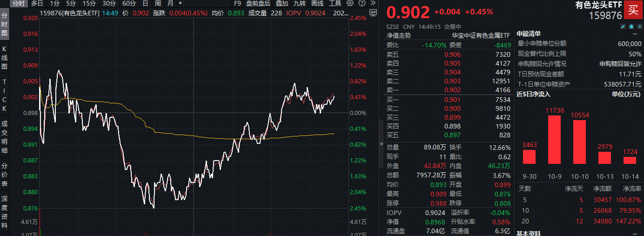Open the period dropdown arrow after 月
Viewport: 644px width, 236px height.
180,3
